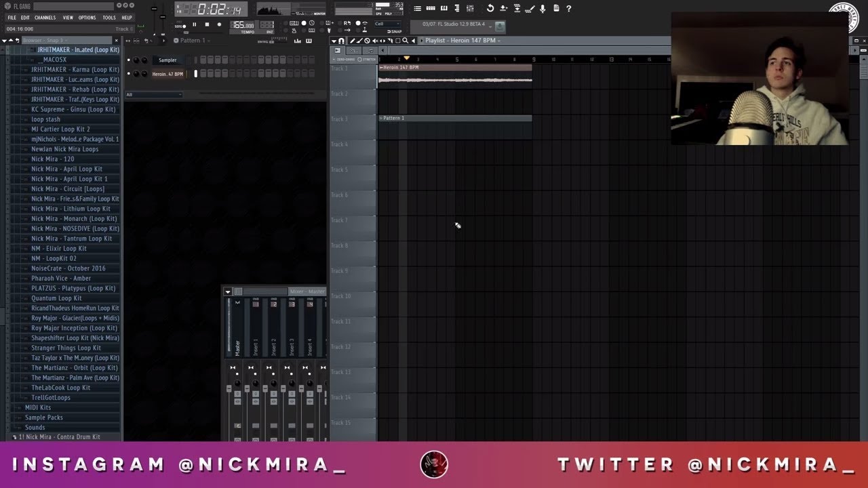Open the TOOLS menu
This screenshot has width=868, height=488.
click(x=109, y=18)
